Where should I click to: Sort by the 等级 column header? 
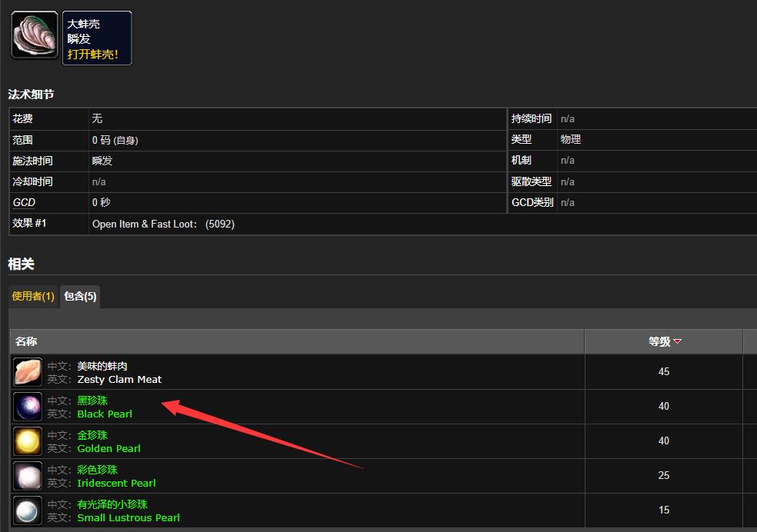pyautogui.click(x=664, y=341)
